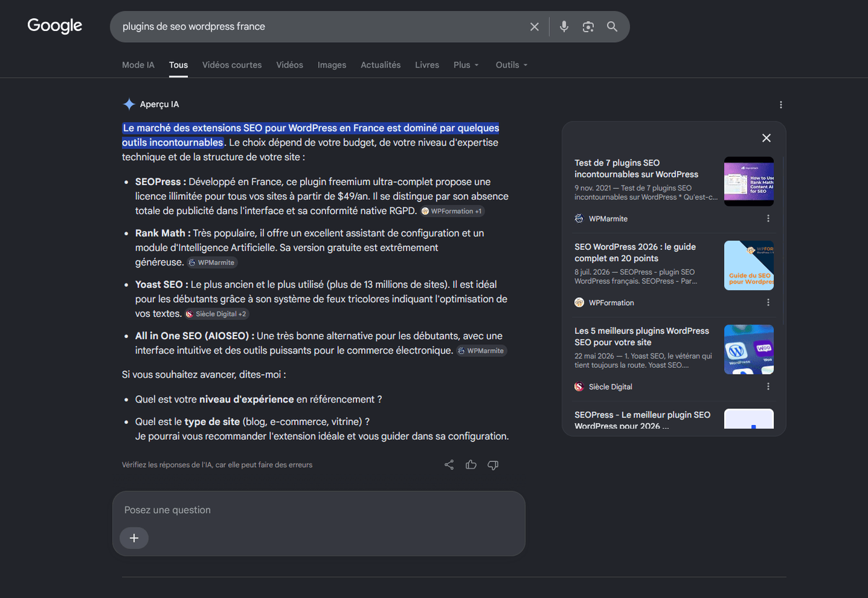Click the 'Rank Math :' bold heading
868x598 pixels.
click(x=163, y=233)
